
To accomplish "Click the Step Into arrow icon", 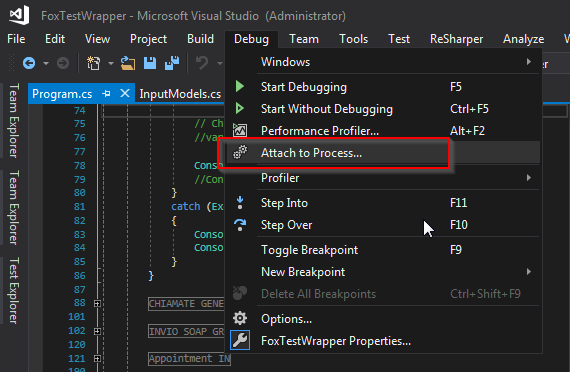I will tap(240, 203).
